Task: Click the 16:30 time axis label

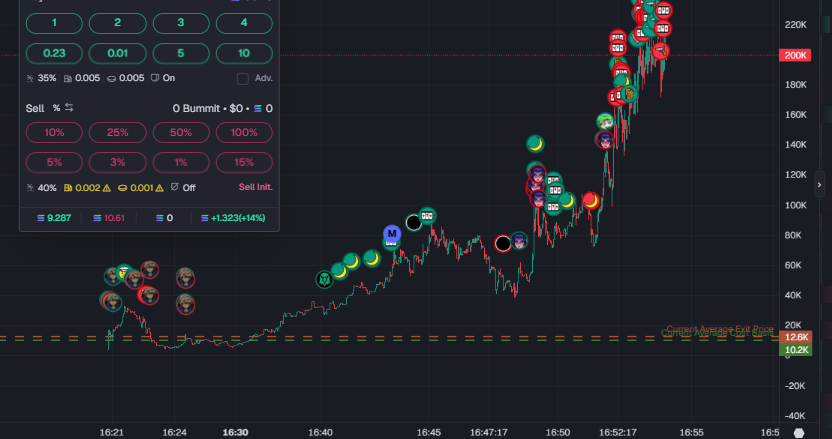Action: 236,433
